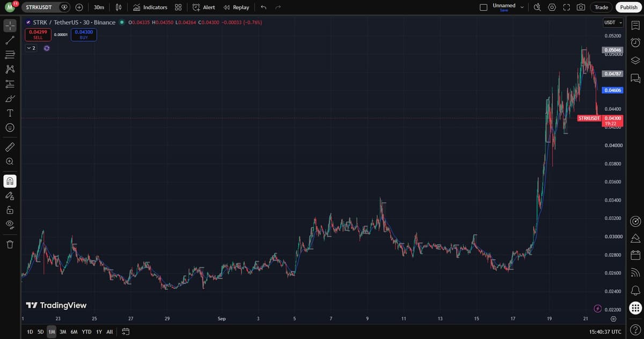Screen dimensions: 644x339
Task: Select the crosshair cursor tool
Action: click(10, 26)
